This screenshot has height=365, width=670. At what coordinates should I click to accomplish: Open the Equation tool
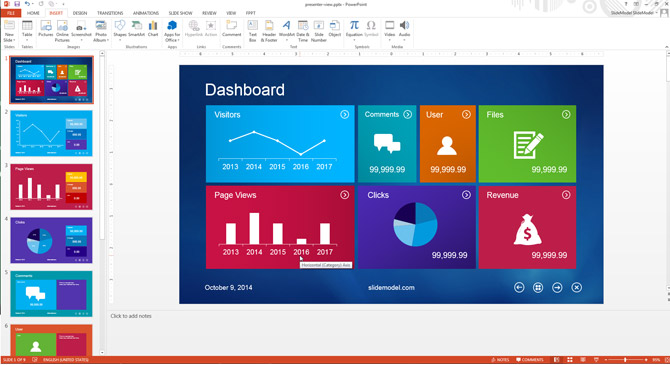point(354,30)
